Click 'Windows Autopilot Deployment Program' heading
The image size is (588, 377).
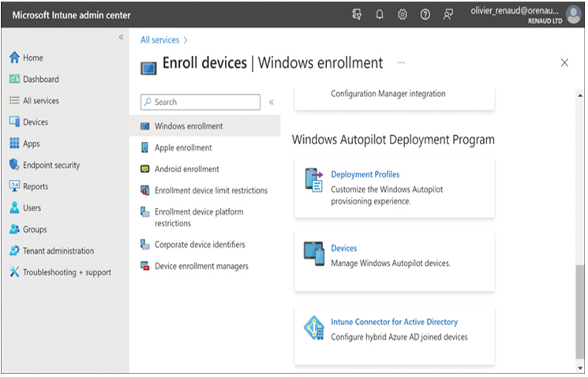click(x=395, y=140)
